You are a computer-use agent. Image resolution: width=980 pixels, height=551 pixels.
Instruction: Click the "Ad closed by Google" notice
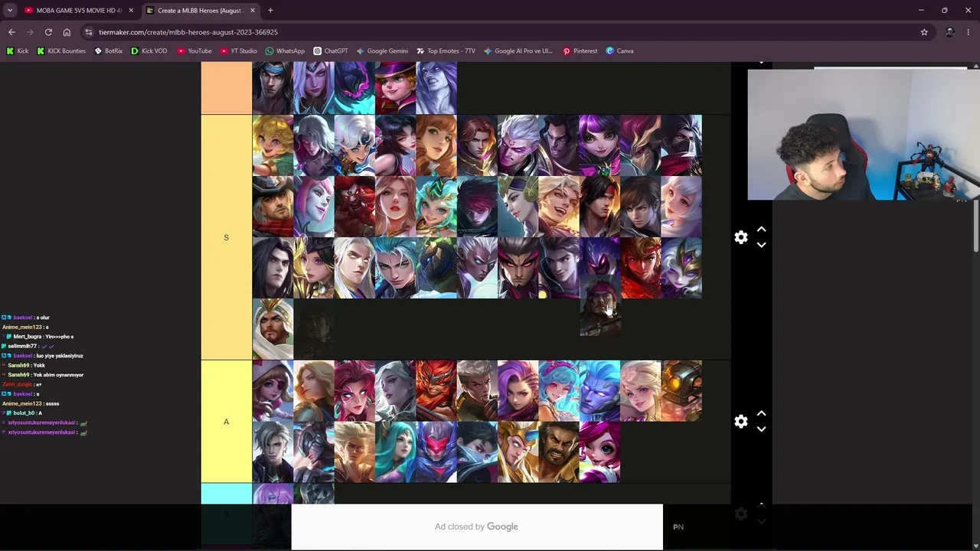pos(476,527)
